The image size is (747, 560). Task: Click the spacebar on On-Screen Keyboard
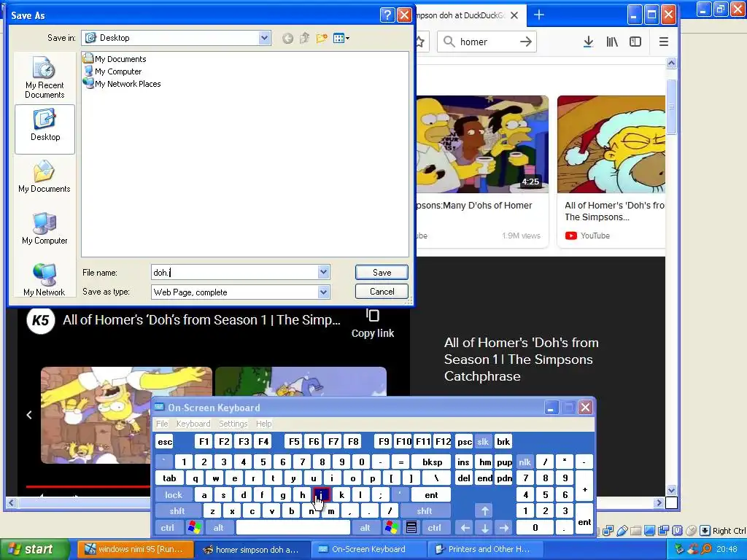(293, 528)
